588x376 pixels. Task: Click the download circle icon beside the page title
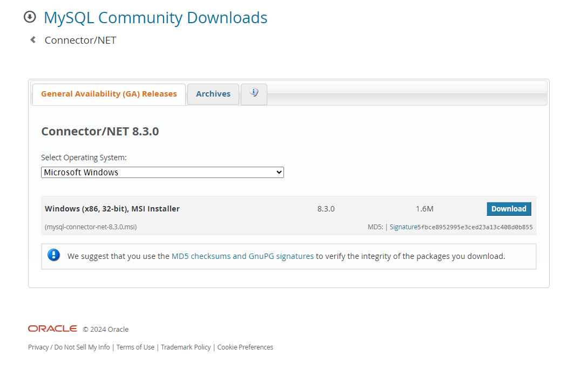30,17
